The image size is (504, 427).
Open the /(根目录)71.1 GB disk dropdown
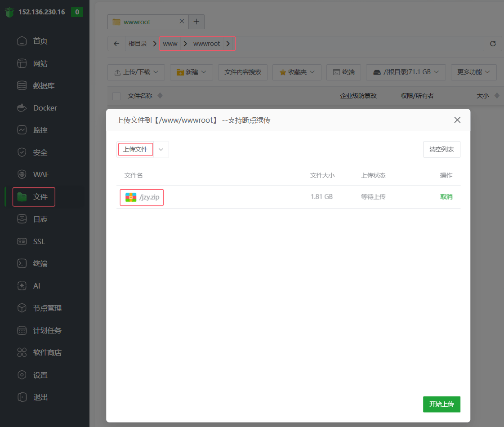pyautogui.click(x=406, y=72)
